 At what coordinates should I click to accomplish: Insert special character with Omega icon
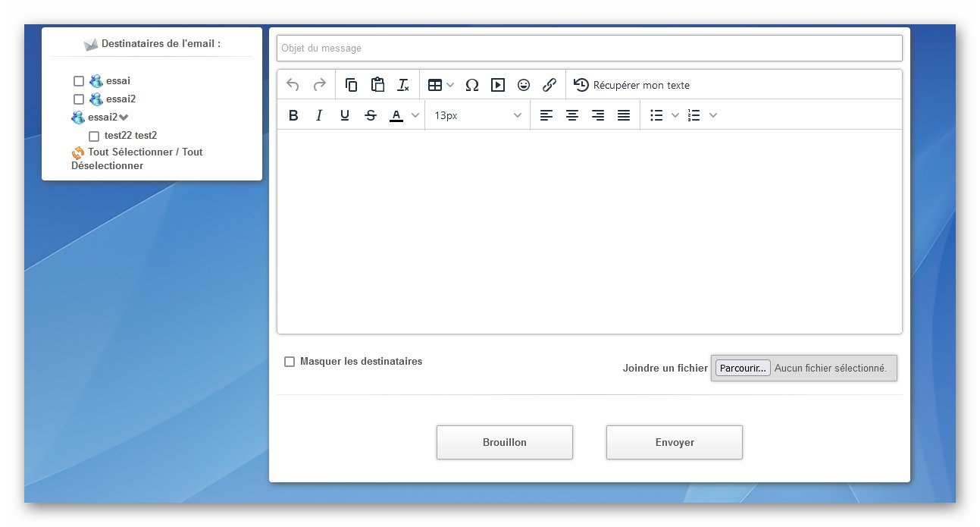472,85
